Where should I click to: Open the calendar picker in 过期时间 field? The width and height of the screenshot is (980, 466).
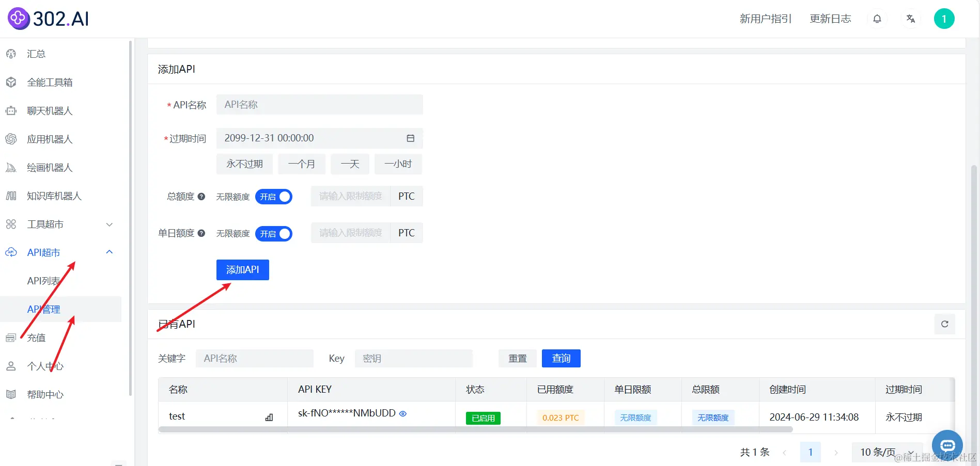[410, 138]
